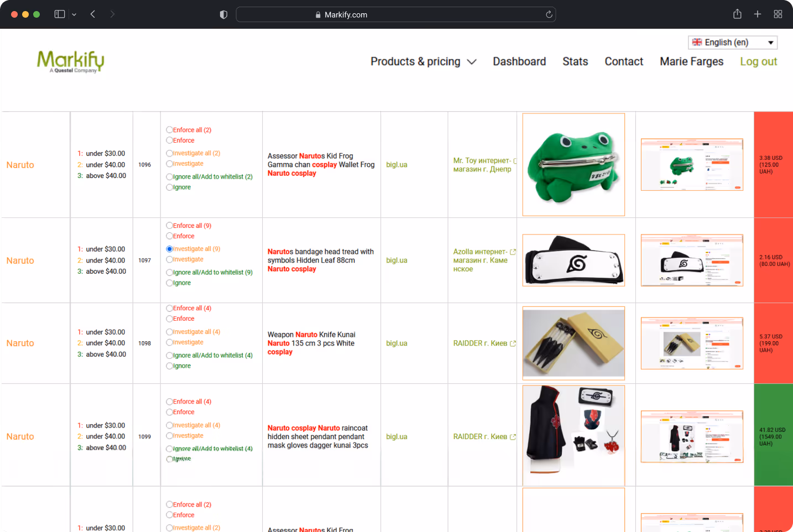Open page screenshot thumbnail in row 1099
The image size is (793, 532).
coord(692,437)
